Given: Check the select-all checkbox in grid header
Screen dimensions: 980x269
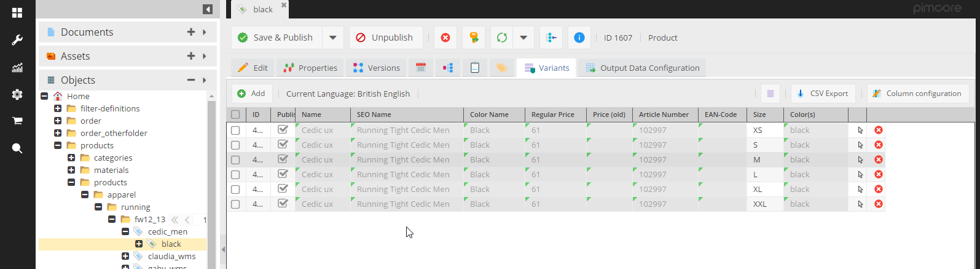Looking at the screenshot, I should point(235,114).
